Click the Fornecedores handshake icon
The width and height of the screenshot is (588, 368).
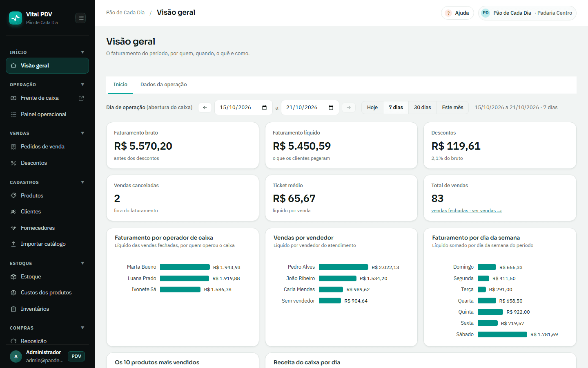[13, 228]
